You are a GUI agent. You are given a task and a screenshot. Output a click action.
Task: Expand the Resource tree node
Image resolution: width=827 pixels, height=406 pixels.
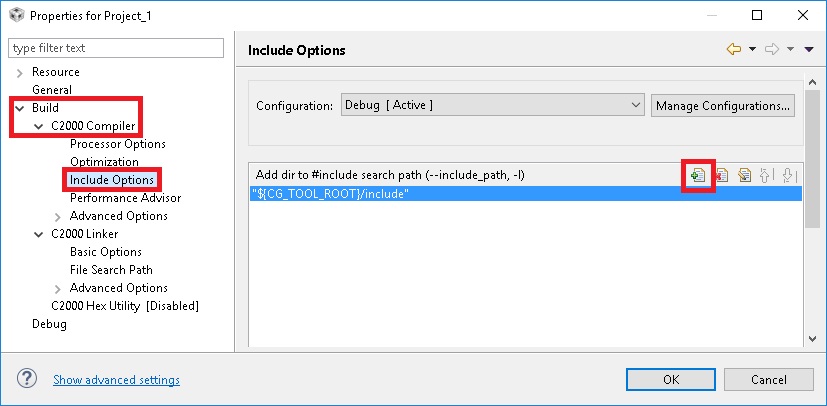pos(19,72)
